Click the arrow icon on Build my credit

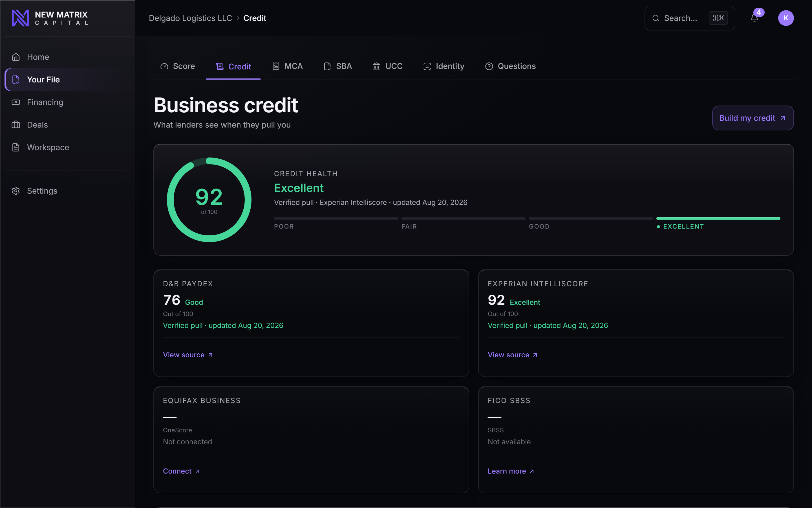pyautogui.click(x=783, y=118)
